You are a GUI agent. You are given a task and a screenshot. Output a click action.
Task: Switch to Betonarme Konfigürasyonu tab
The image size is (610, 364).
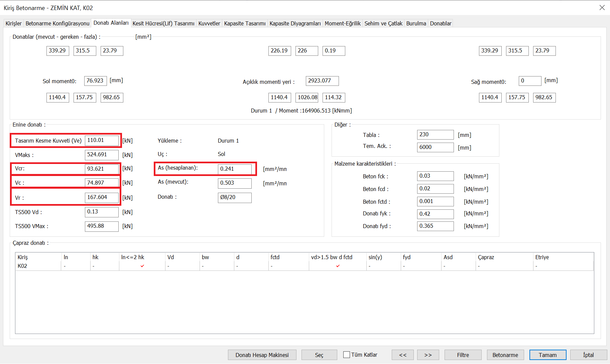57,23
